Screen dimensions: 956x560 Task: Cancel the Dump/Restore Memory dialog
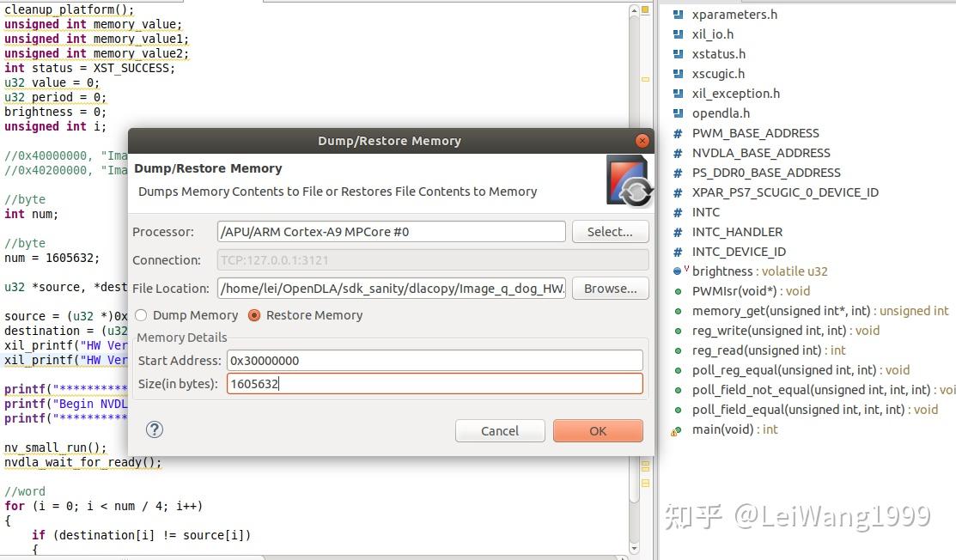[x=500, y=430]
